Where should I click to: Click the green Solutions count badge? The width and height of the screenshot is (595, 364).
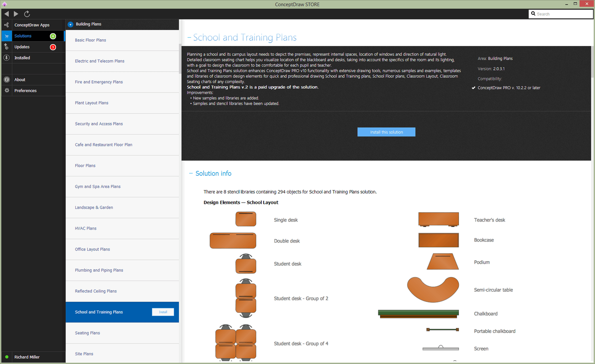(x=53, y=36)
